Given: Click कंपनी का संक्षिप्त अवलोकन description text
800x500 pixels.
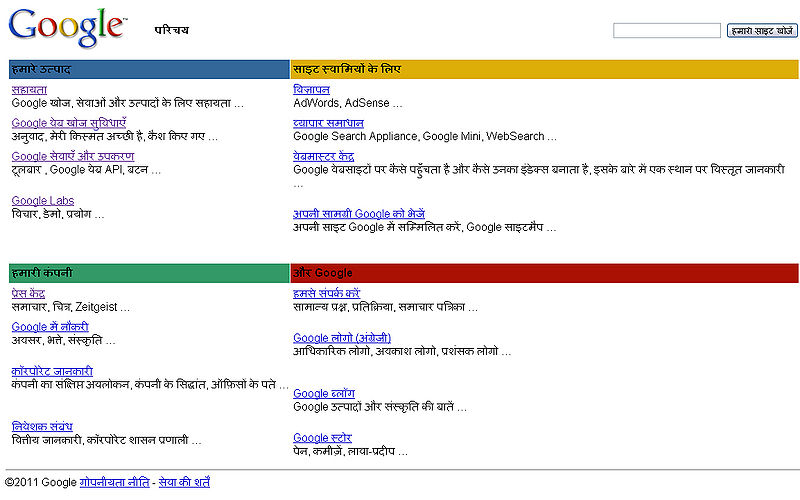Looking at the screenshot, I should [150, 384].
